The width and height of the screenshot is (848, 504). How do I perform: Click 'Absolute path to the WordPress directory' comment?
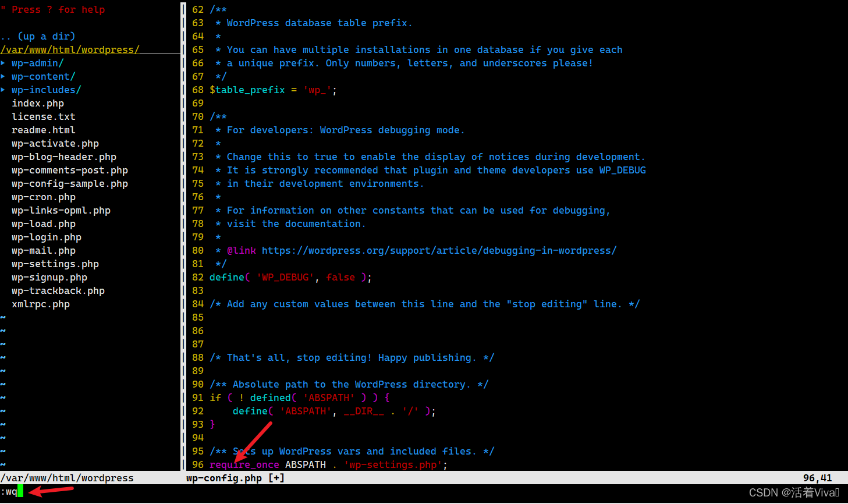pyautogui.click(x=349, y=384)
